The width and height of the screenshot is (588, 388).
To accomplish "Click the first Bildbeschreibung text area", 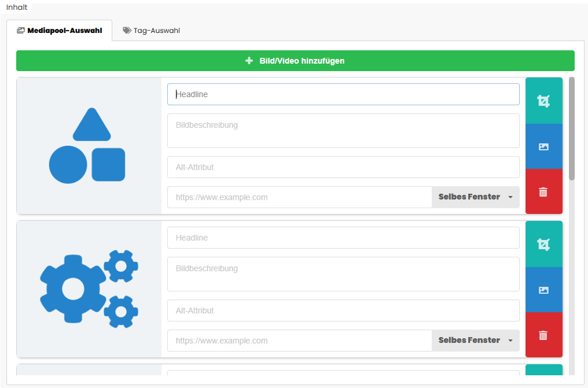I will click(343, 131).
